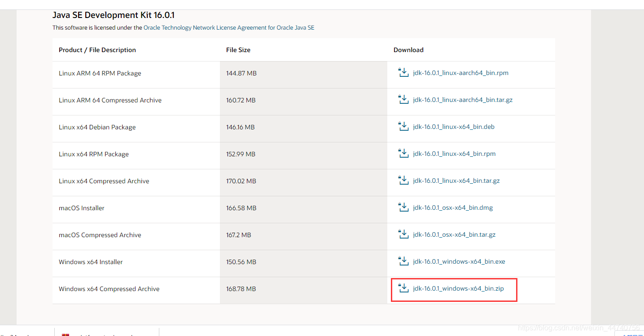Download jdk-16.0.1_linux-x64_bin.tar.gz

coord(456,181)
